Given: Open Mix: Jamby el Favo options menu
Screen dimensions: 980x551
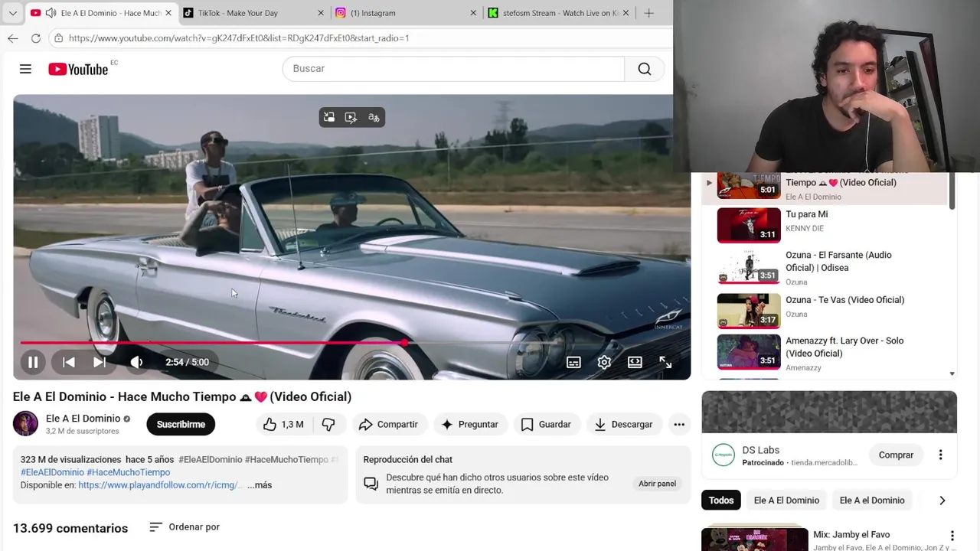Looking at the screenshot, I should (952, 536).
